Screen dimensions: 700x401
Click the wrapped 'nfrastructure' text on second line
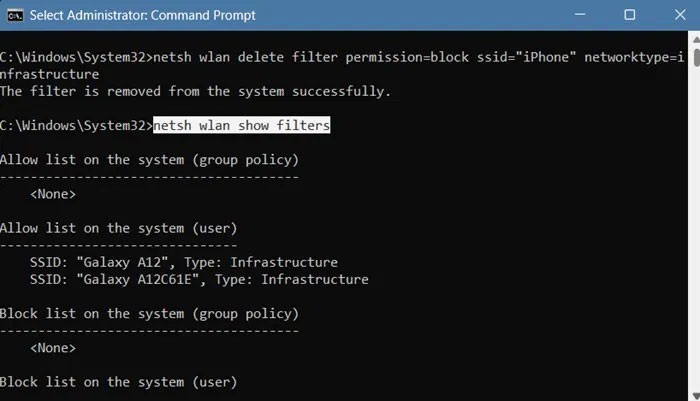tap(50, 73)
